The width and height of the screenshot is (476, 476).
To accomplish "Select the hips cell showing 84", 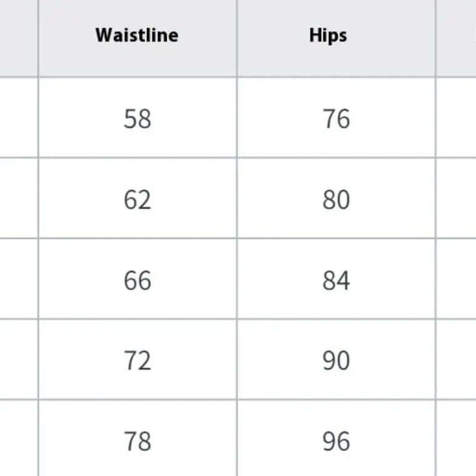I will [x=336, y=279].
